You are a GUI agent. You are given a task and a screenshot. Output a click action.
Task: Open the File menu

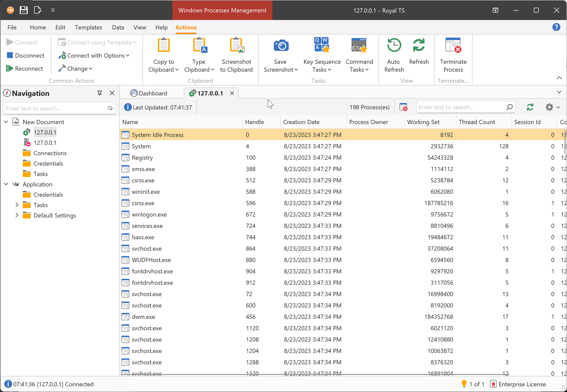pos(12,27)
